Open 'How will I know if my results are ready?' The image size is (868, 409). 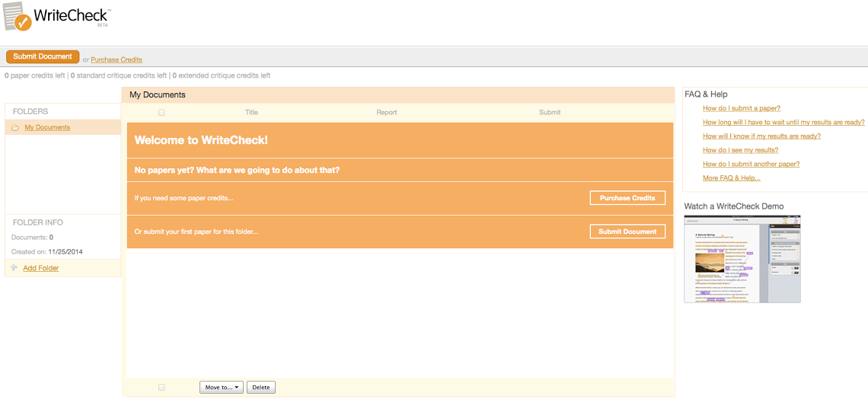click(761, 136)
